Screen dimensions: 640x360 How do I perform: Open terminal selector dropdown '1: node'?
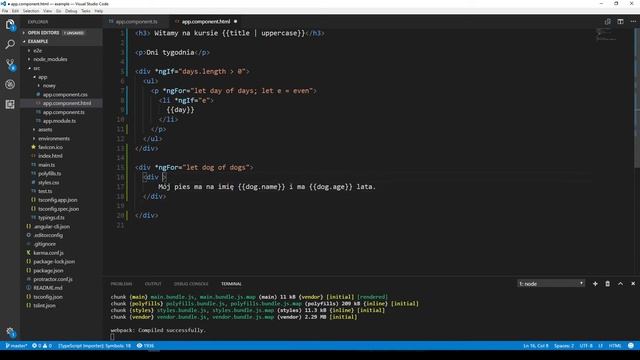551,284
